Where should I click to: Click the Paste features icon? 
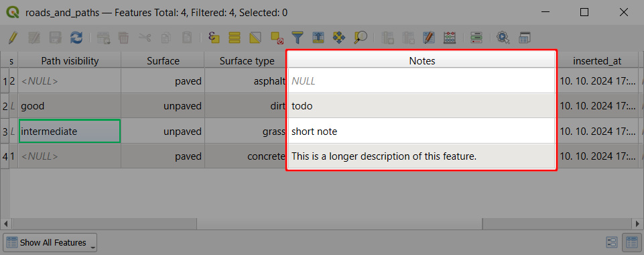click(x=187, y=38)
